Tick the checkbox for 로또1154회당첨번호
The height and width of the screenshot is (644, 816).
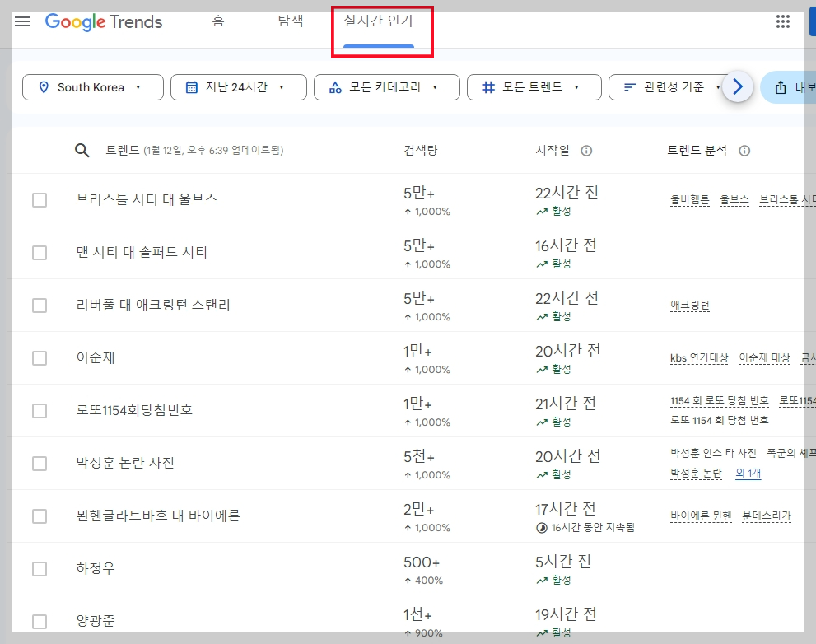[40, 411]
